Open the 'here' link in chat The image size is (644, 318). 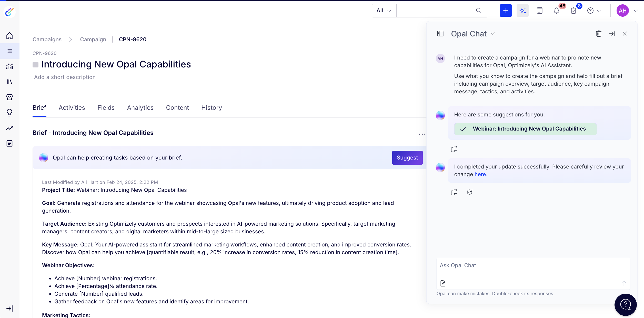click(480, 174)
